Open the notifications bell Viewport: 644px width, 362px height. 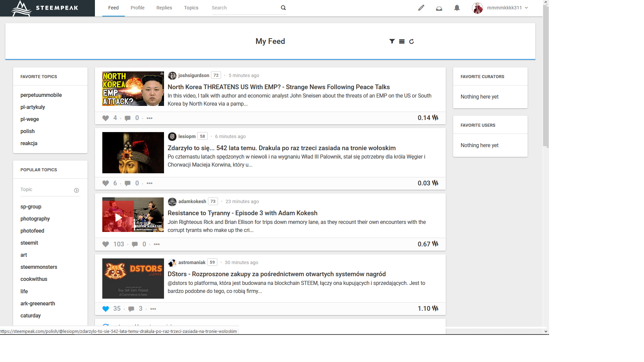pos(457,8)
